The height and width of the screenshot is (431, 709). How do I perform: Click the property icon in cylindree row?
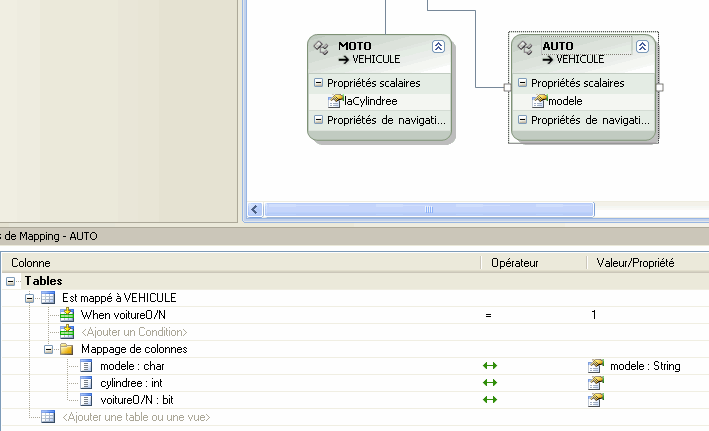pos(596,383)
